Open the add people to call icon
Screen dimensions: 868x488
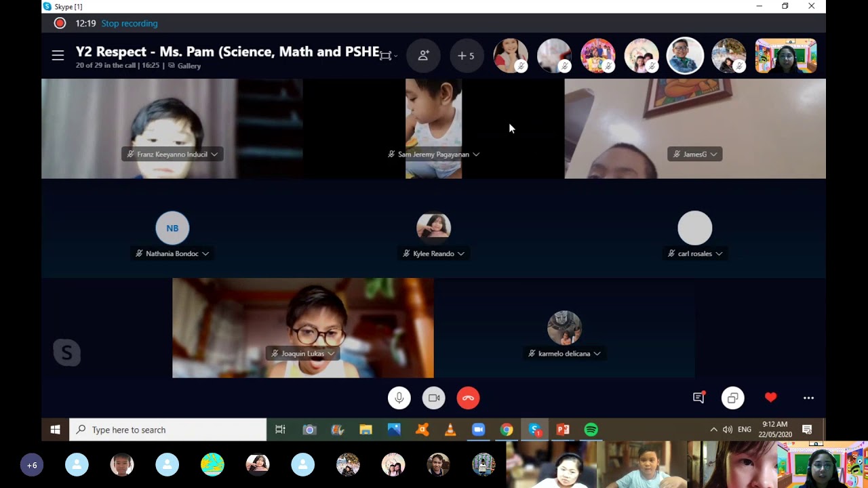point(423,56)
